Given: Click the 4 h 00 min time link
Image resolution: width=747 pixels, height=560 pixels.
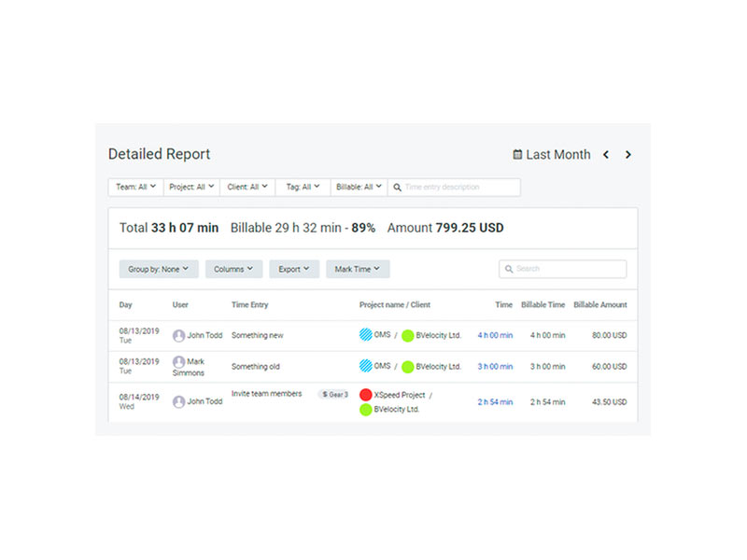Looking at the screenshot, I should click(x=495, y=336).
